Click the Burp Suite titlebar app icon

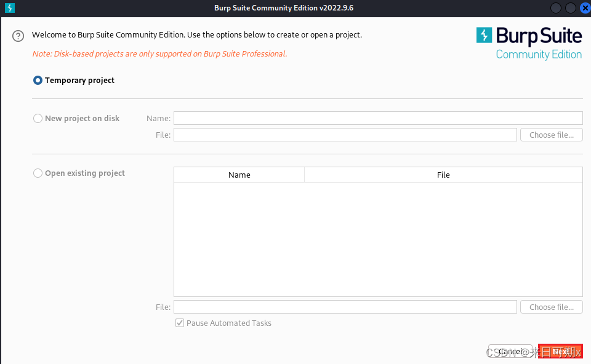10,8
